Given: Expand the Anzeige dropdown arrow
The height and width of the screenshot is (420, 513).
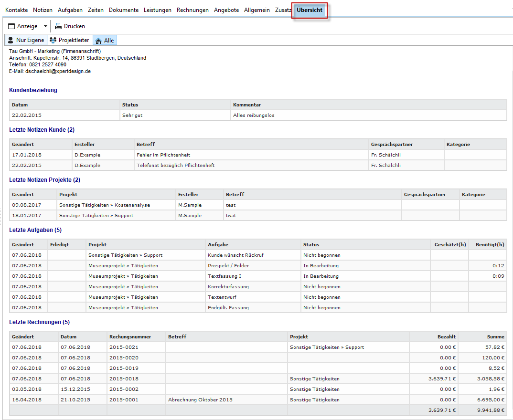Looking at the screenshot, I should point(45,26).
